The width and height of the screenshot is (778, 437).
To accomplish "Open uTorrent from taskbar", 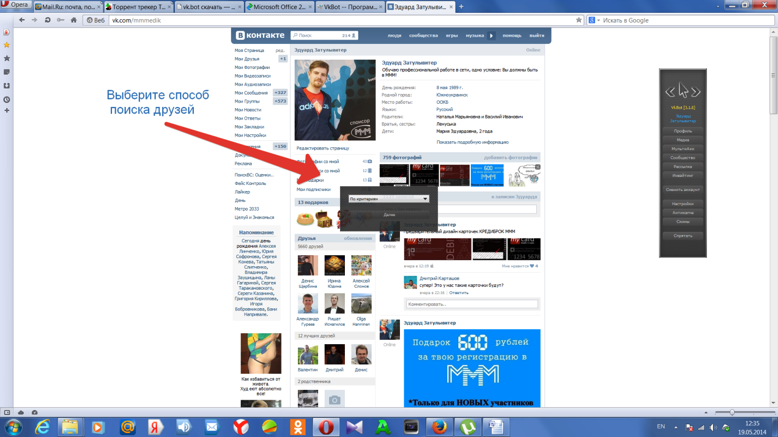I will point(467,427).
